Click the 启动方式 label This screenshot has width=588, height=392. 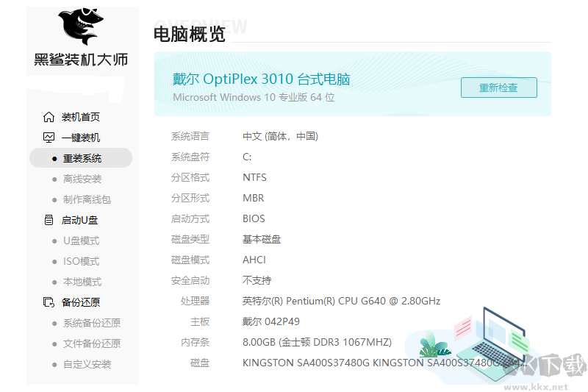pyautogui.click(x=190, y=218)
